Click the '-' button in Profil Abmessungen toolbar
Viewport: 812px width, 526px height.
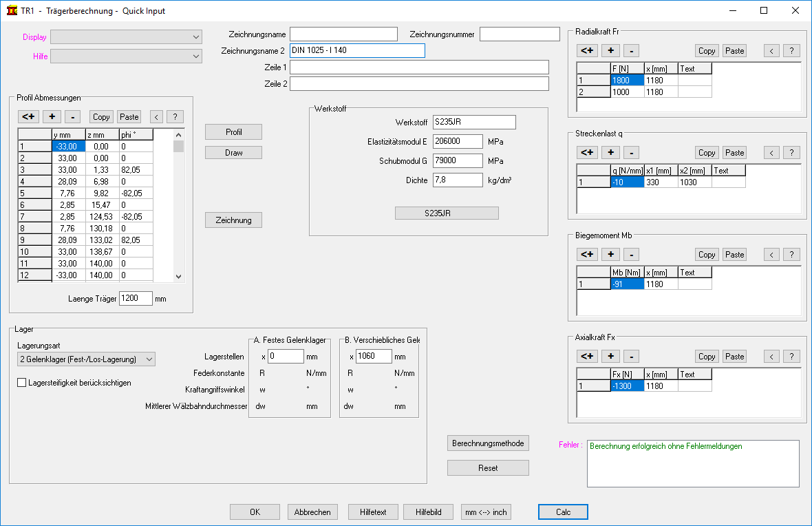[x=73, y=117]
